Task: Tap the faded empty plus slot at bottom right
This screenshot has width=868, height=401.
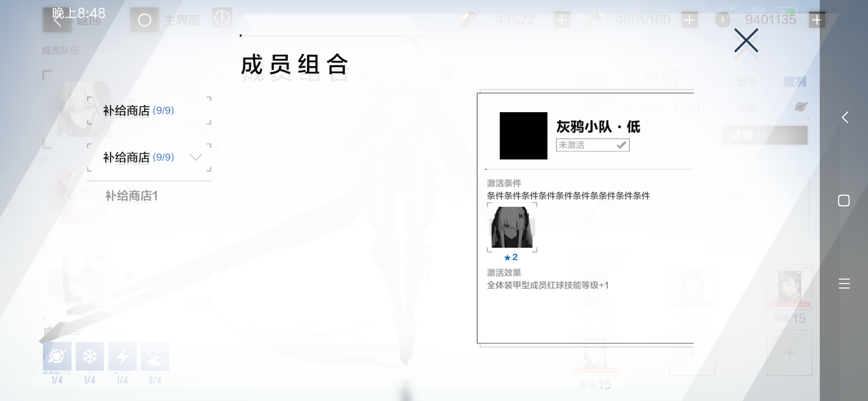Action: click(x=789, y=353)
